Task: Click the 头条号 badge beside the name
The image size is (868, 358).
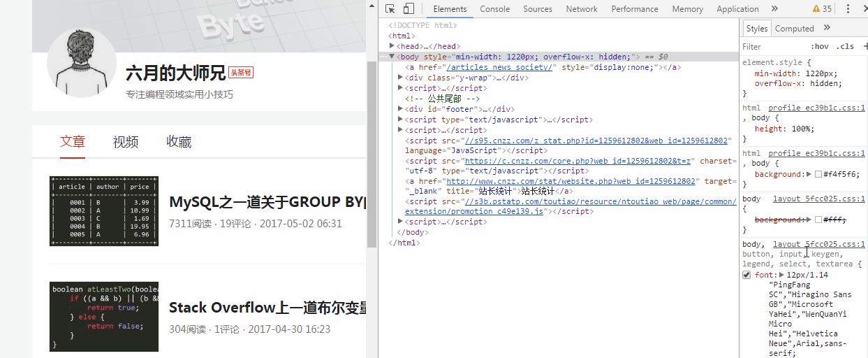Action: click(x=241, y=73)
